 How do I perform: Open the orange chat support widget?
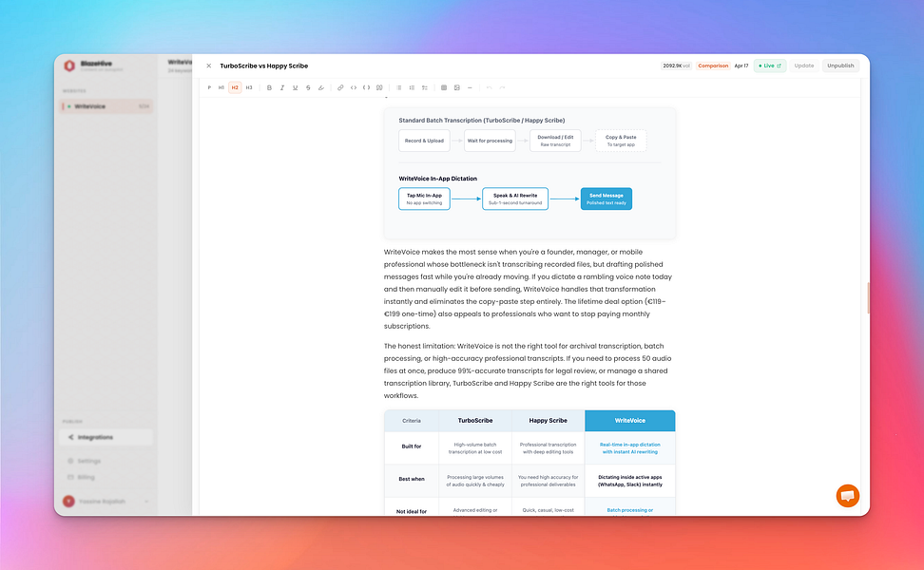847,496
